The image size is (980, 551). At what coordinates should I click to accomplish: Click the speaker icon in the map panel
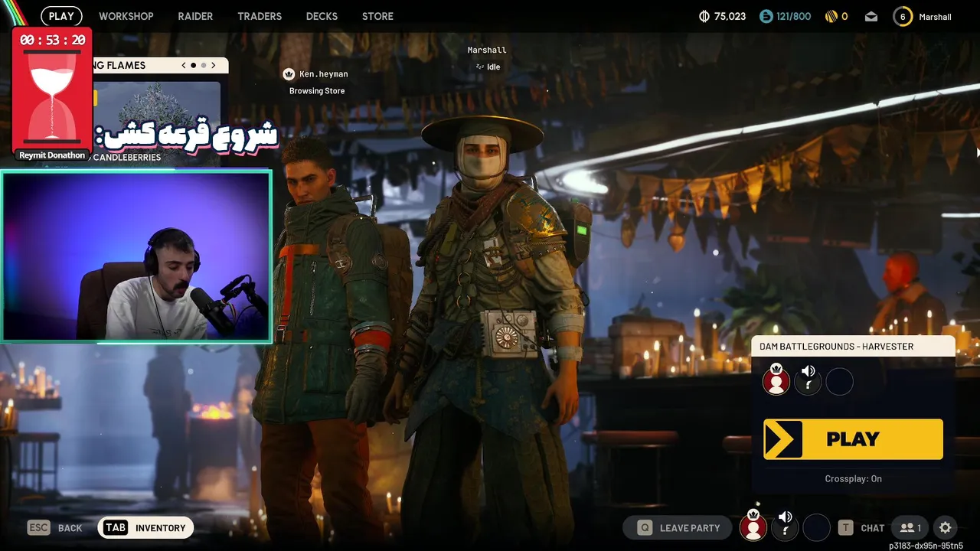click(808, 371)
